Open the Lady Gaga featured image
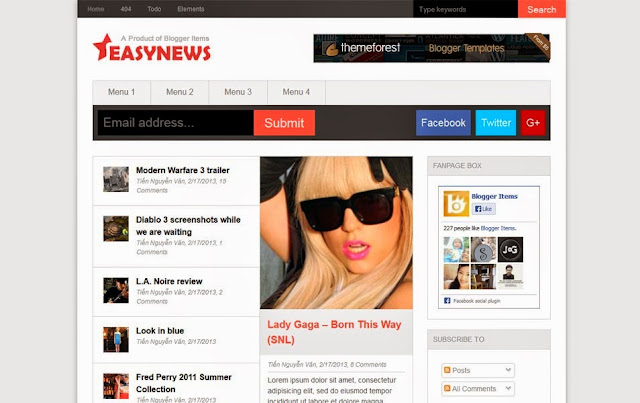The width and height of the screenshot is (640, 403). click(336, 233)
